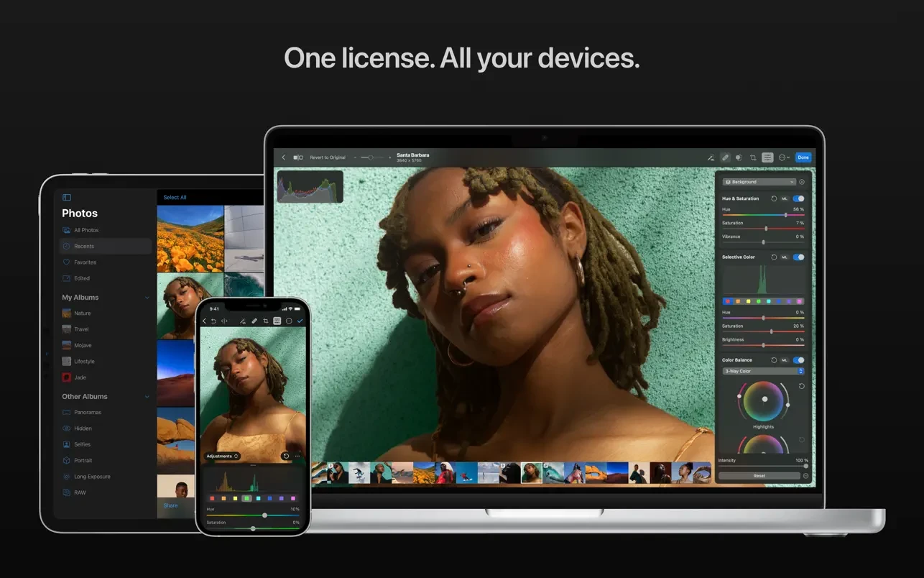Open the 3-Way Color dropdown
This screenshot has height=578, width=924.
coord(764,371)
